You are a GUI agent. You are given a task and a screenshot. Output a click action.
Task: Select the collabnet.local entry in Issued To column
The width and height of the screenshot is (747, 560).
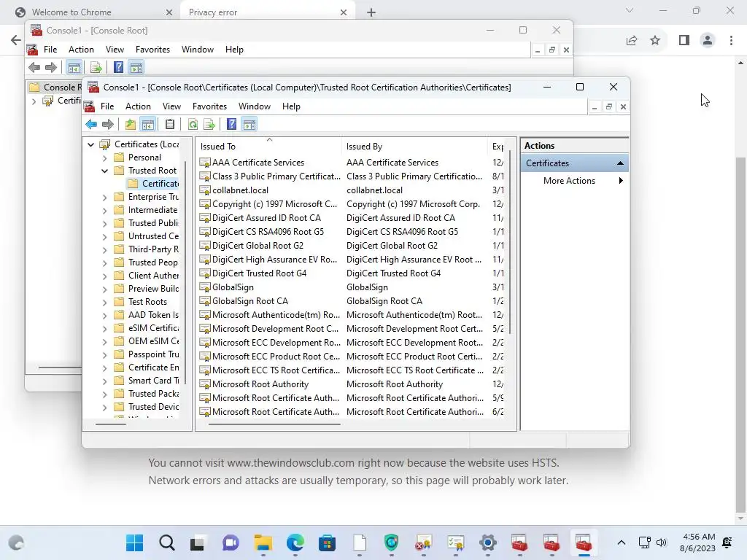241,190
